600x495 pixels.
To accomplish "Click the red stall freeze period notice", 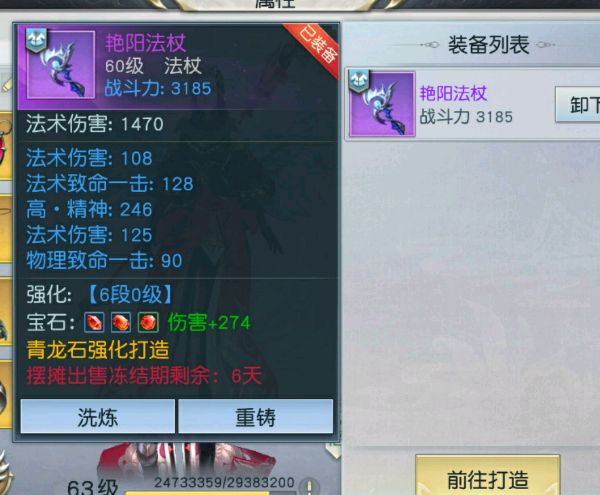I will [144, 376].
